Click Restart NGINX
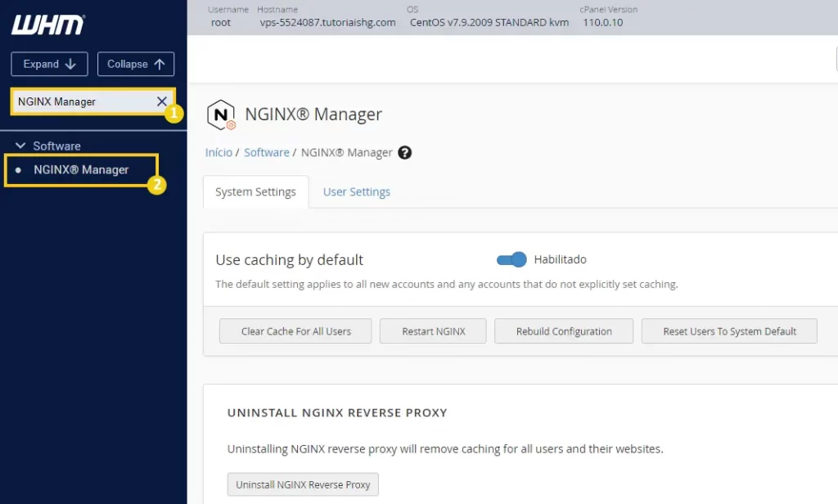Image resolution: width=838 pixels, height=504 pixels. [x=434, y=331]
